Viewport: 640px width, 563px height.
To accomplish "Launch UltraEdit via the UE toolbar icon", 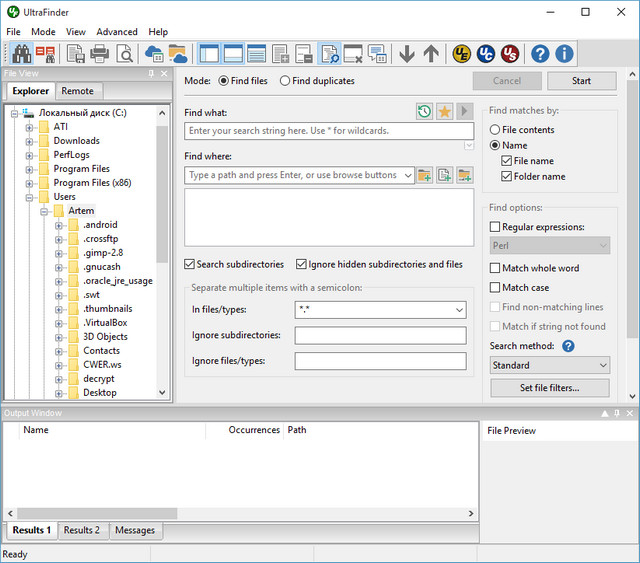I will click(461, 54).
